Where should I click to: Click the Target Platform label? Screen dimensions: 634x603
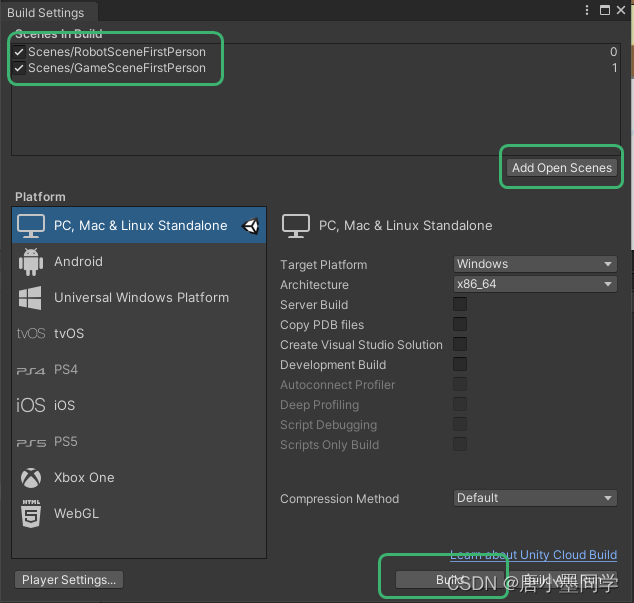[x=323, y=265]
